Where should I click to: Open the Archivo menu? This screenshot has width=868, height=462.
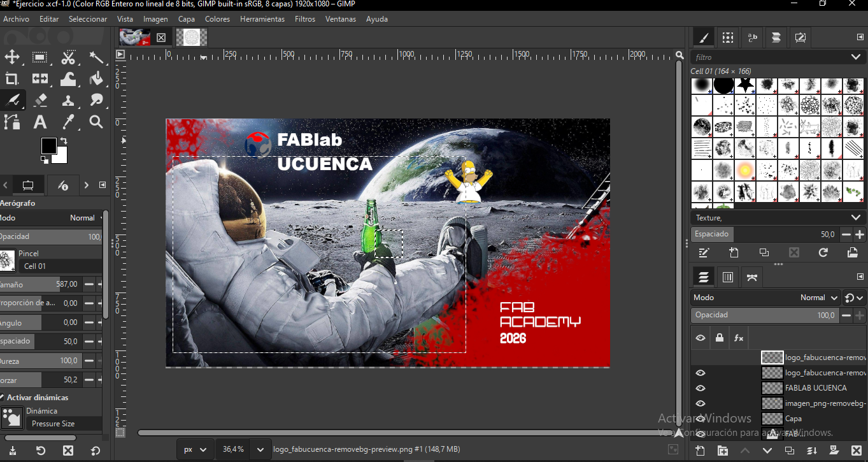click(x=17, y=19)
